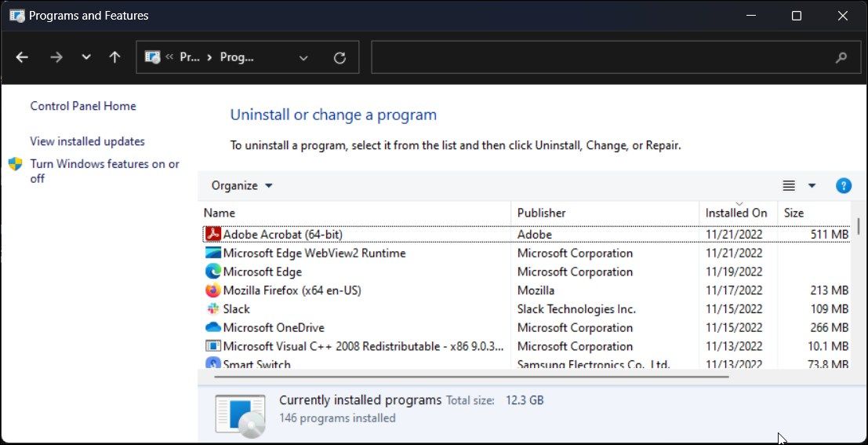
Task: Click the blue Help question mark icon
Action: (843, 186)
